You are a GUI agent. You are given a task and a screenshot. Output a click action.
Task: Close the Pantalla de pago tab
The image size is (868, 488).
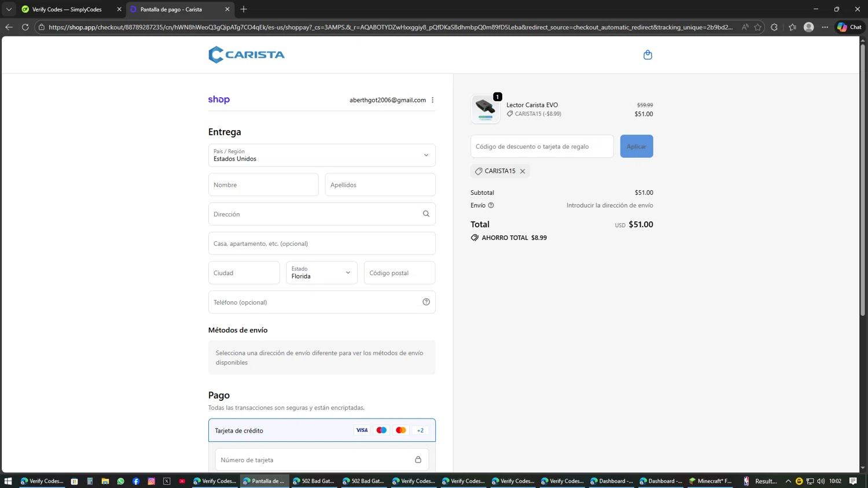[x=227, y=9]
